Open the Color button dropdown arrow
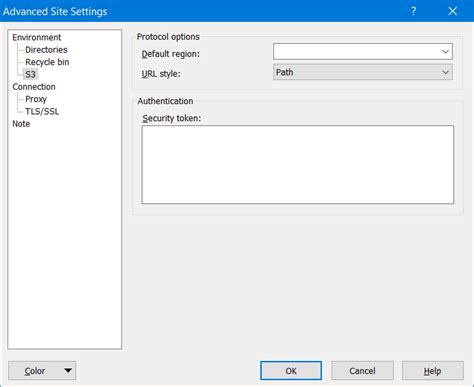Screen dimensions: 474x387 coord(68,371)
